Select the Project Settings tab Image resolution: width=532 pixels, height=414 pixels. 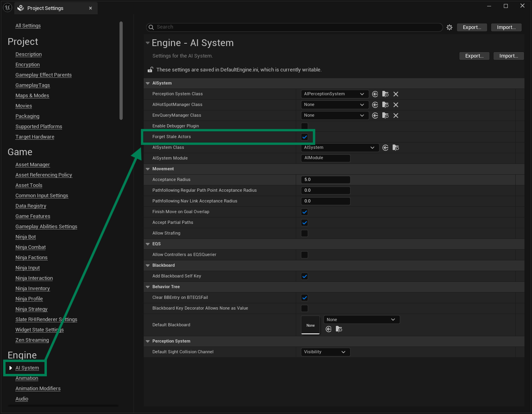[x=45, y=8]
